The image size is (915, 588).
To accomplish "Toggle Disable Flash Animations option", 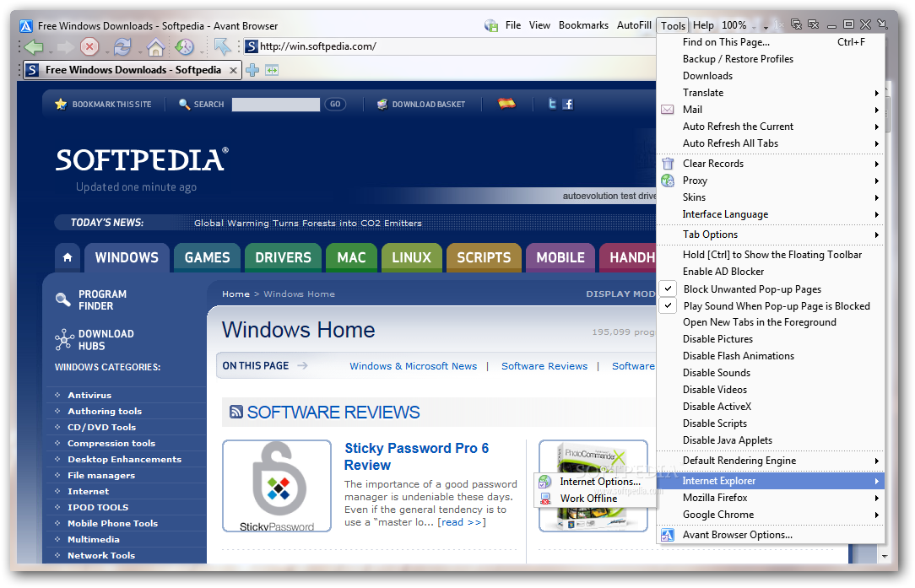I will click(x=771, y=356).
